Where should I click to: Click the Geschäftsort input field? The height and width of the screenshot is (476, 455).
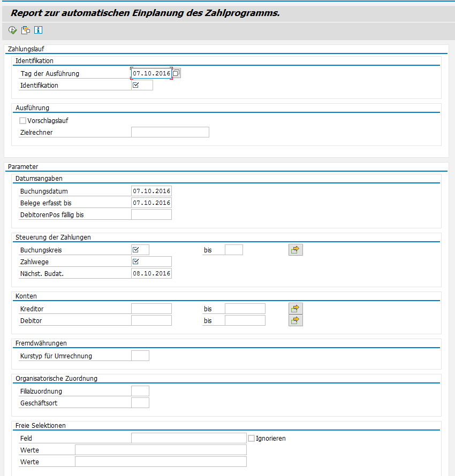pos(140,403)
